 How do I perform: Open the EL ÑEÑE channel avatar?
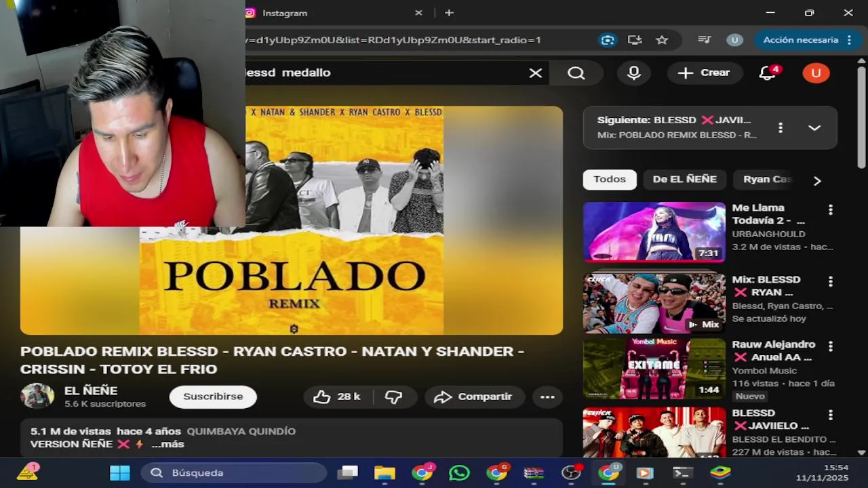point(37,396)
